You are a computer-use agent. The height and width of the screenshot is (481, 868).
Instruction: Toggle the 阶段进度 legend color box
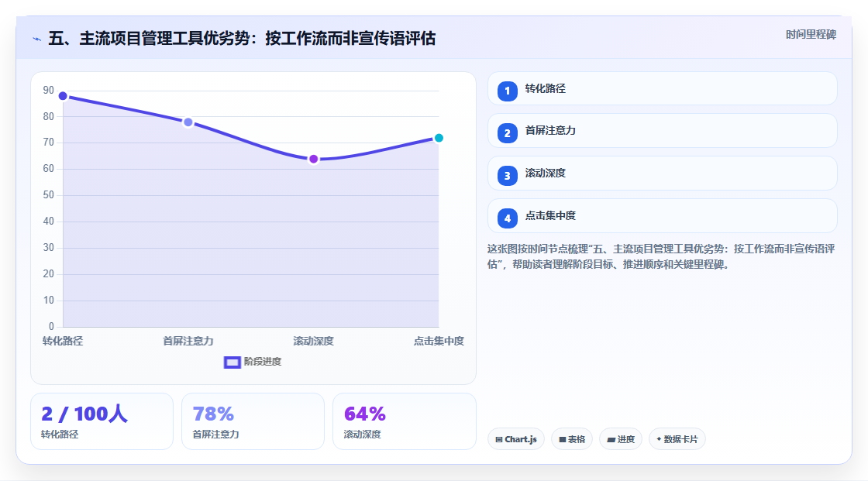pyautogui.click(x=232, y=362)
